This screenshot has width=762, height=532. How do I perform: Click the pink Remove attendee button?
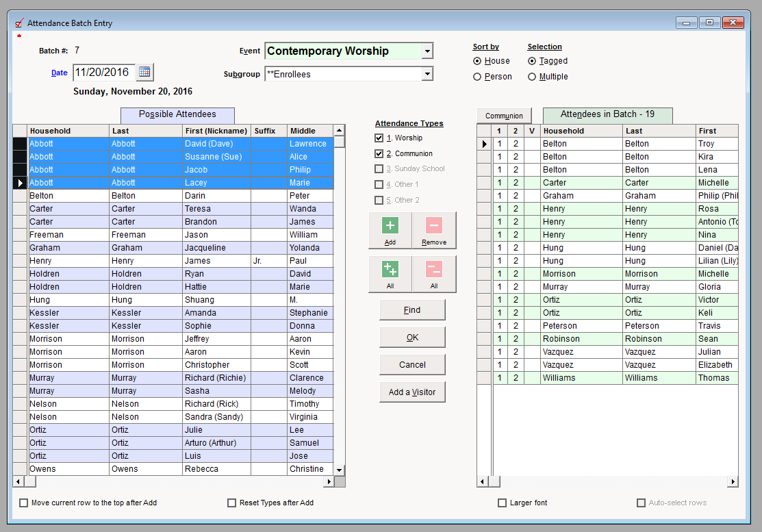434,230
